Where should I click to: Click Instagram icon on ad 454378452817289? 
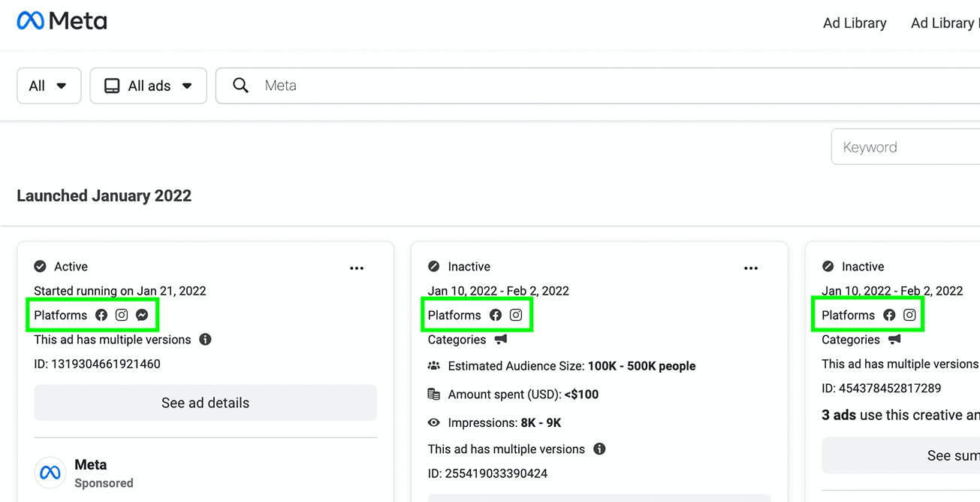909,316
